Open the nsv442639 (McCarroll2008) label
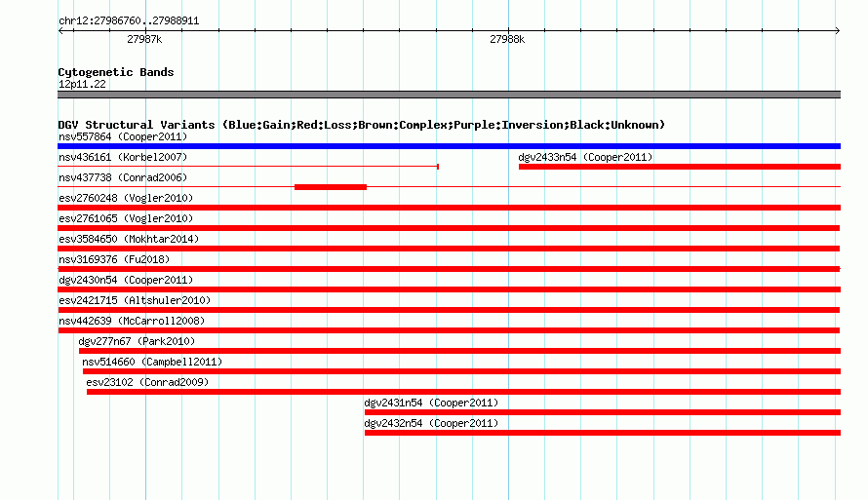Viewport: 868px width, 500px height. pyautogui.click(x=132, y=321)
